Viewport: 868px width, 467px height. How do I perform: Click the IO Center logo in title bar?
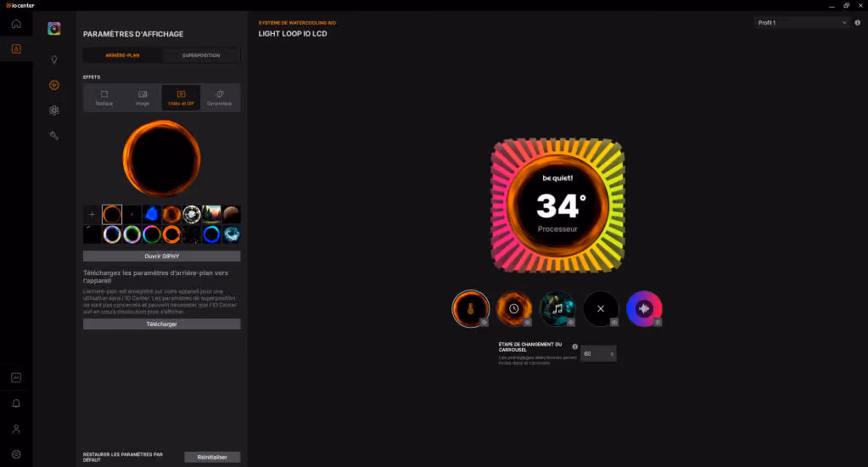coord(20,5)
